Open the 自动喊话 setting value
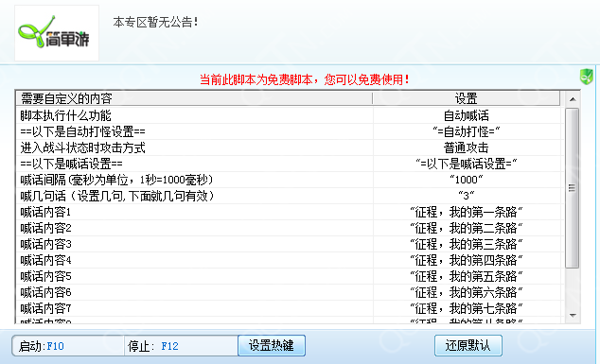 click(x=466, y=115)
